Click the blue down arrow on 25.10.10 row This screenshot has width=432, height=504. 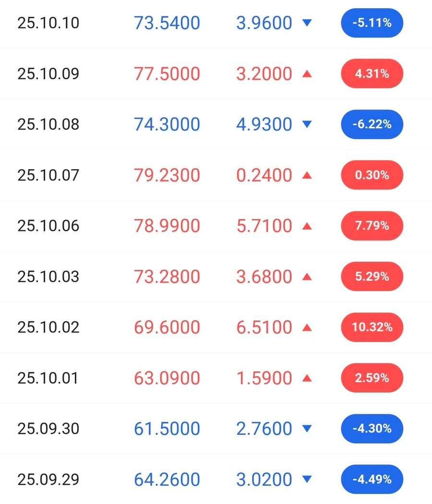[307, 23]
